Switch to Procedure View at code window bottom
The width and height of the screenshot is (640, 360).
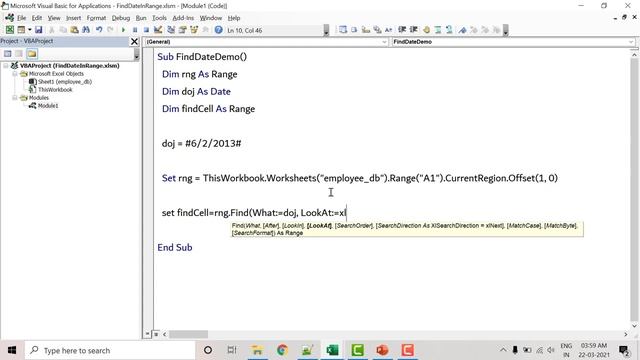click(x=147, y=334)
